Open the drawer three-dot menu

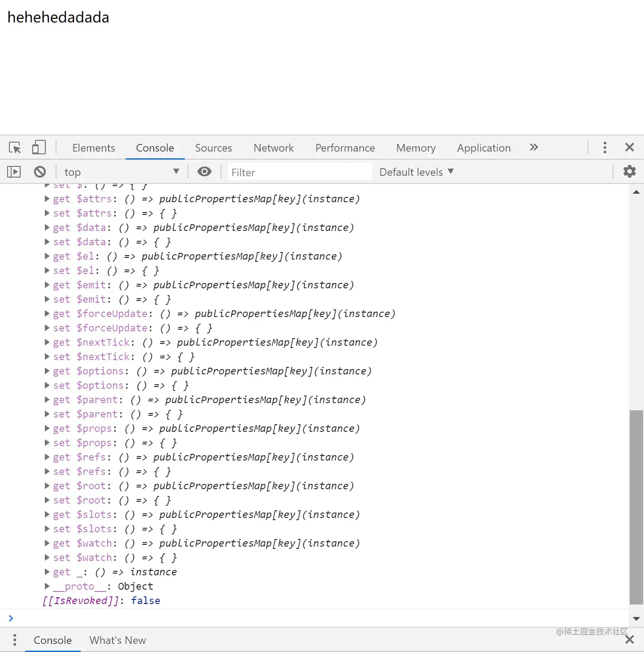pos(15,639)
